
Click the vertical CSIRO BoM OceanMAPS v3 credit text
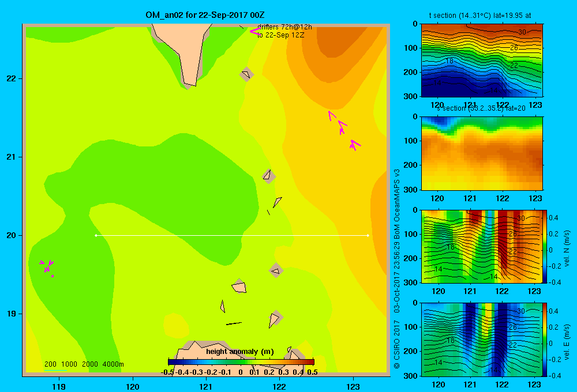point(397,269)
